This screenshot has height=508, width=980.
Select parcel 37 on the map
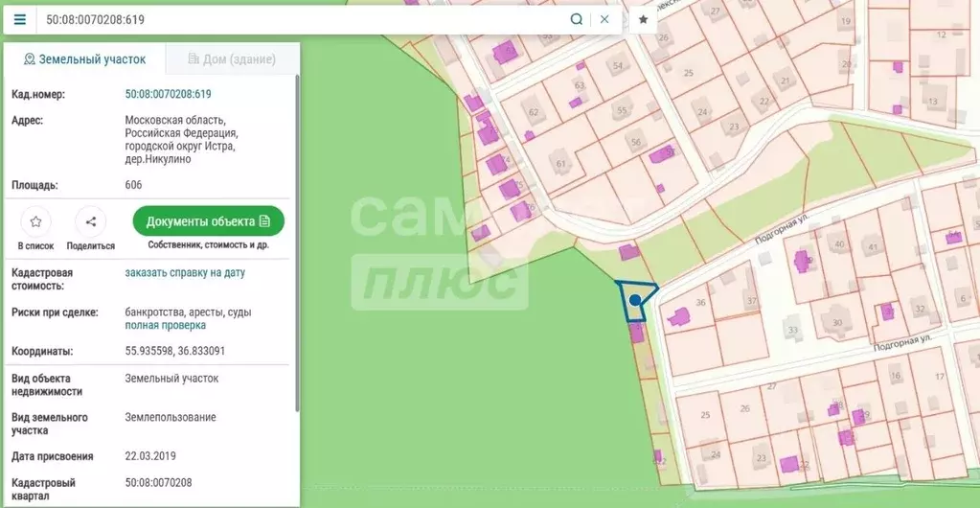(751, 301)
